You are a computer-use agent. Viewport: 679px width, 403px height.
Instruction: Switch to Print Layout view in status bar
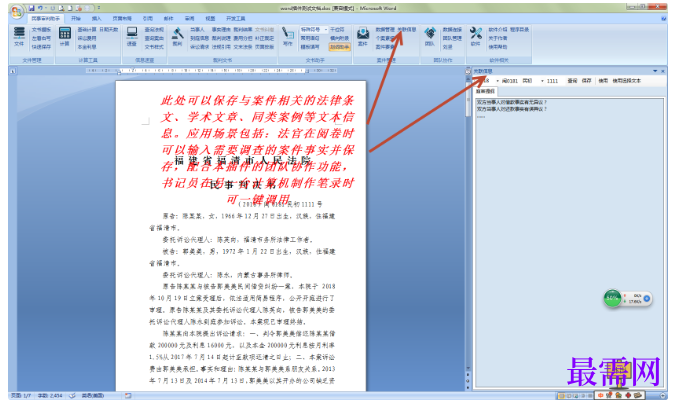pos(562,396)
